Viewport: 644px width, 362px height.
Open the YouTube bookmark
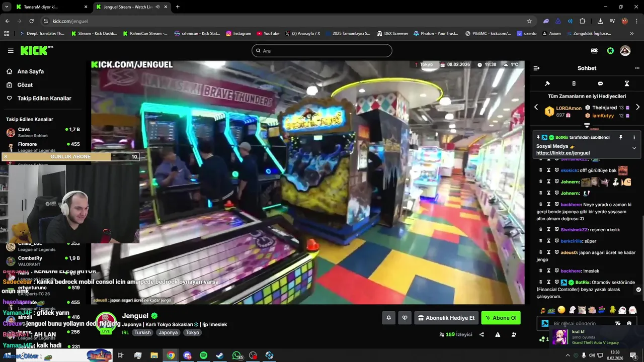pyautogui.click(x=268, y=34)
